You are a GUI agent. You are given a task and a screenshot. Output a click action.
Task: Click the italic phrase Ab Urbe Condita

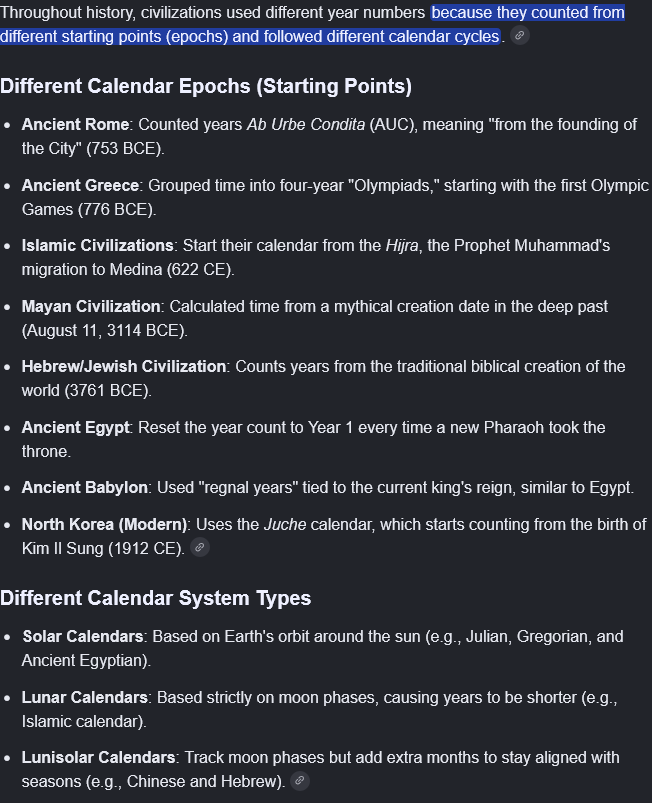click(306, 124)
